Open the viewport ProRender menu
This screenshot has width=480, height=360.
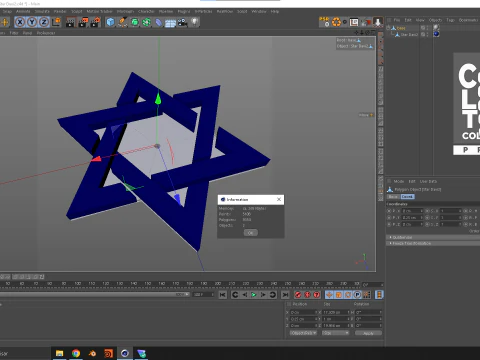click(46, 33)
